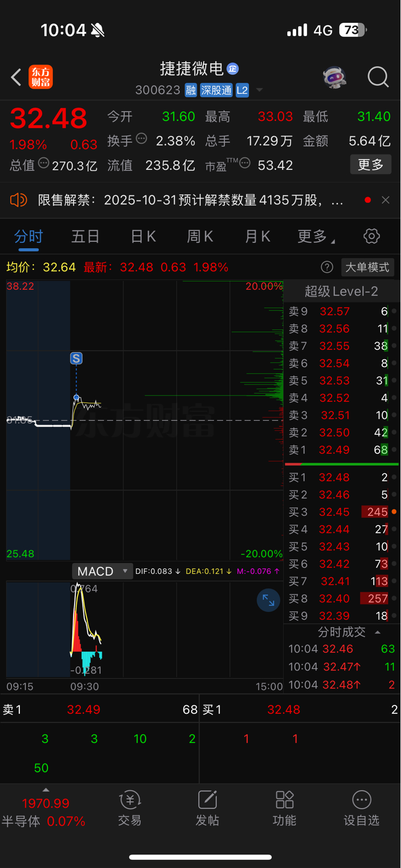Viewport: 401px width, 868px height.
Task: Switch to 月K tab
Action: [258, 237]
